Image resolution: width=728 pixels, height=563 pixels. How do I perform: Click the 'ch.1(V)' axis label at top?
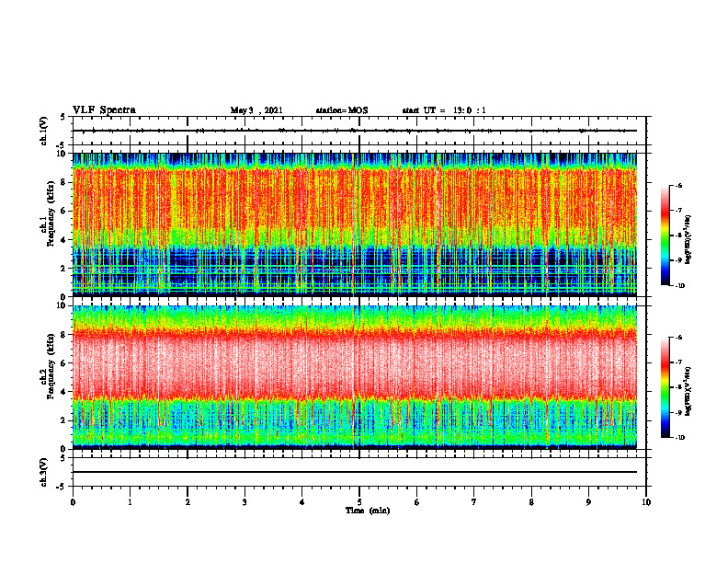(x=44, y=131)
